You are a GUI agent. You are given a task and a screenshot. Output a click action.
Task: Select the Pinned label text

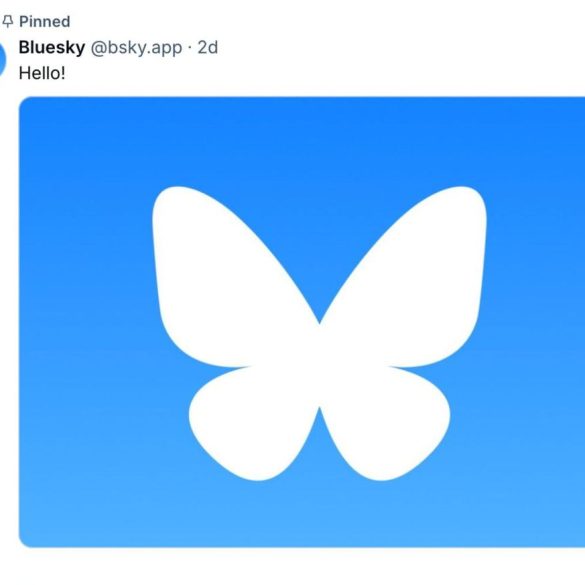click(x=44, y=22)
